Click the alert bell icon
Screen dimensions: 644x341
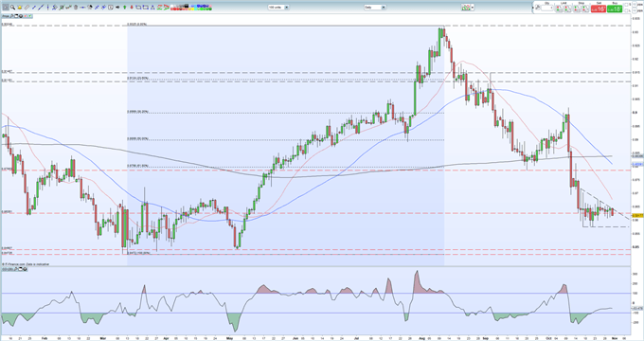pyautogui.click(x=20, y=7)
